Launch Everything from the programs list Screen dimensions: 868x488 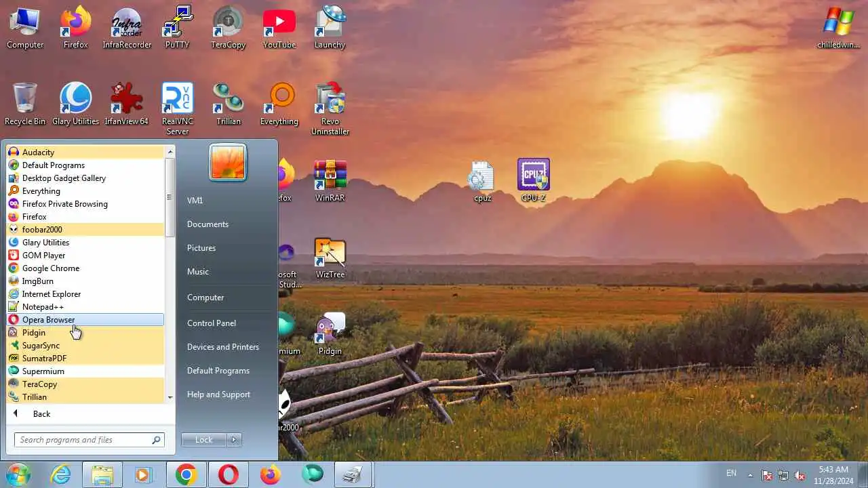click(85, 190)
